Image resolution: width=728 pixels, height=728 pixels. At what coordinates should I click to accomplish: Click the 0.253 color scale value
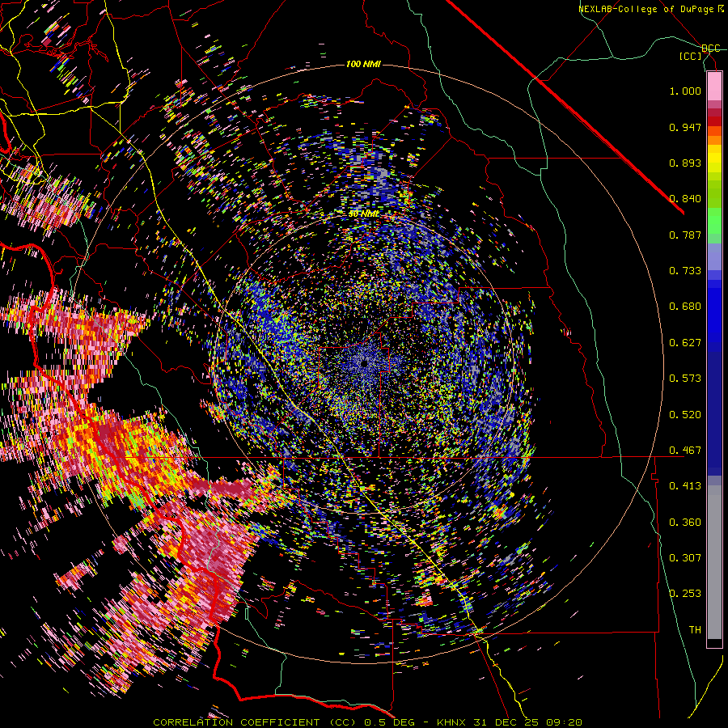685,594
